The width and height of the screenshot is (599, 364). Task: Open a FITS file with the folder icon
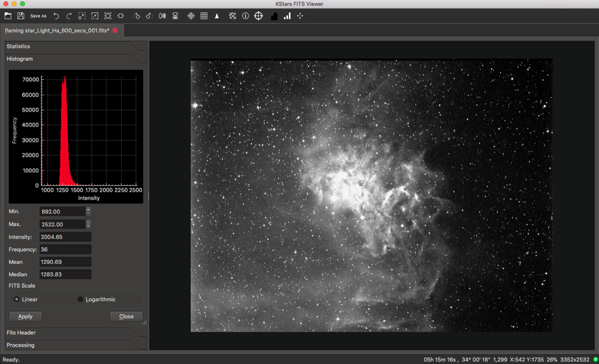tap(8, 16)
